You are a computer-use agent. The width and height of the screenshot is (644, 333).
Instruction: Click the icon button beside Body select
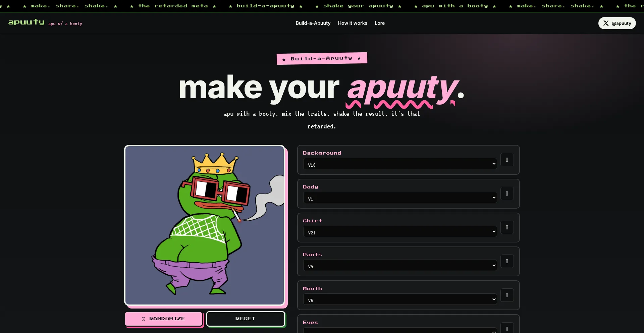507,193
